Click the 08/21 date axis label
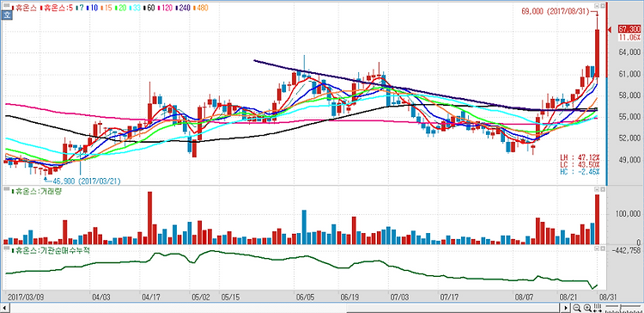Screen dimensions: 644x313 pos(568,297)
